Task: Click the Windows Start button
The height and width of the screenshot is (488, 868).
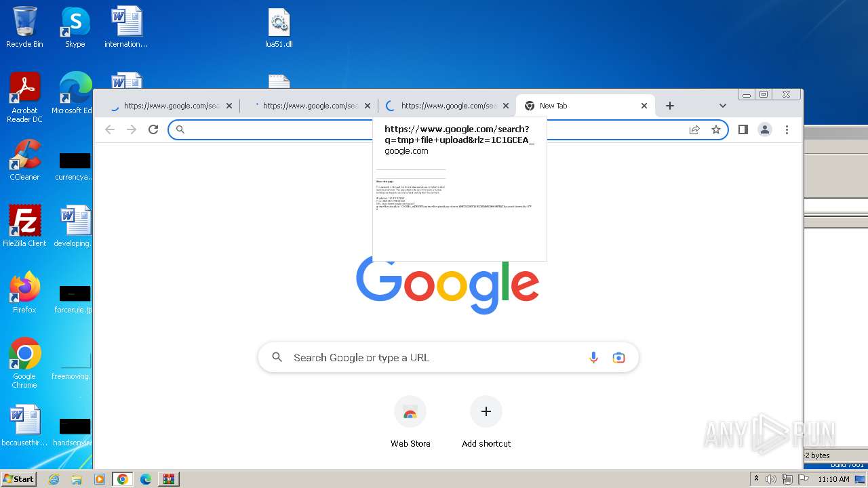Action: tap(19, 479)
